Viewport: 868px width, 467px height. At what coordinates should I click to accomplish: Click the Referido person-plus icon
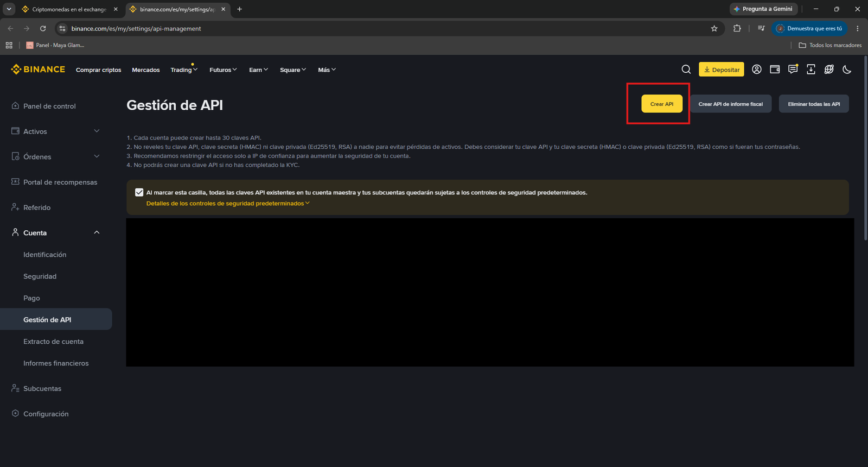click(15, 207)
